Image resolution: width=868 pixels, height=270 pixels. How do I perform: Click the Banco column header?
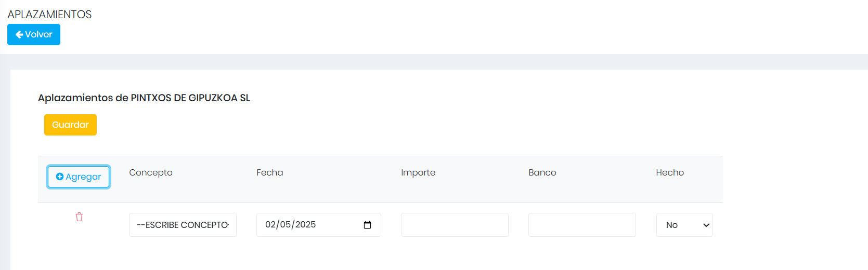click(542, 172)
